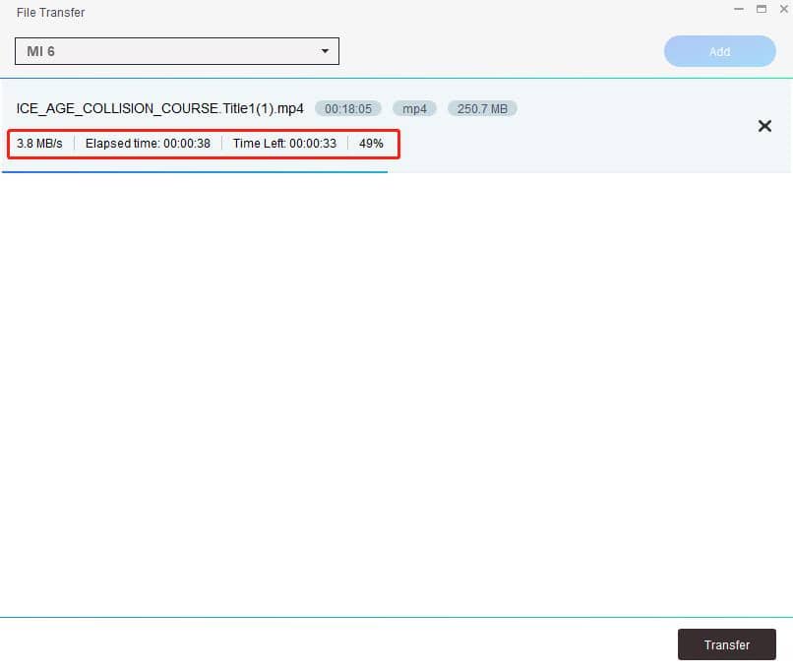This screenshot has height=672, width=793.
Task: Click the 00:18:05 duration badge
Action: click(348, 108)
